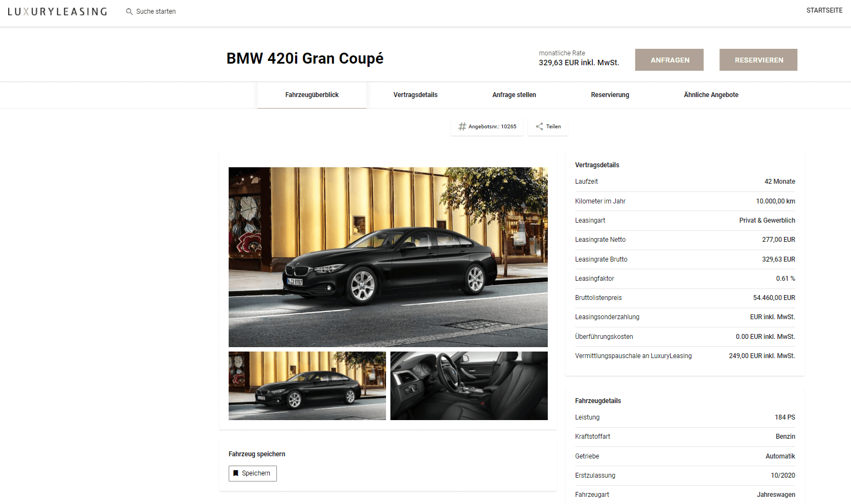Click the Teilen share button
Screen dimensions: 851x504
tap(548, 127)
